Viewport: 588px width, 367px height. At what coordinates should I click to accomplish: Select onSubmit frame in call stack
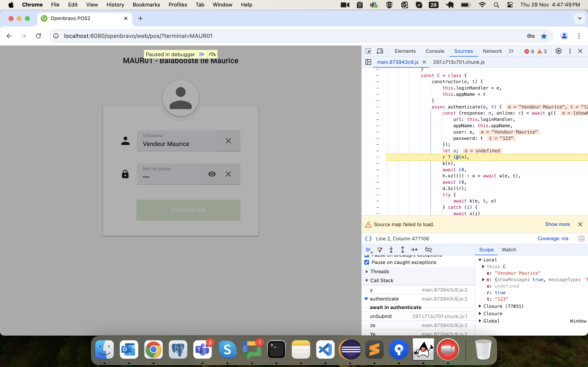click(381, 316)
